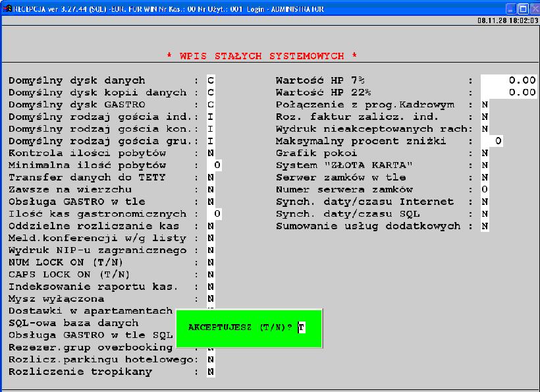Toggle the System "ZŁOTA KARTA" value
This screenshot has height=392, width=540.
click(484, 165)
